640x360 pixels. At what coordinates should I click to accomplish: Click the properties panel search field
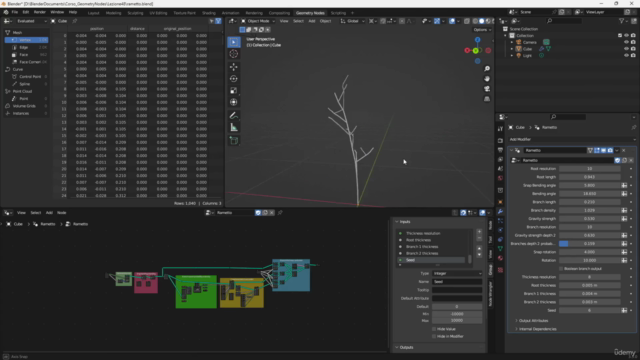pos(568,117)
